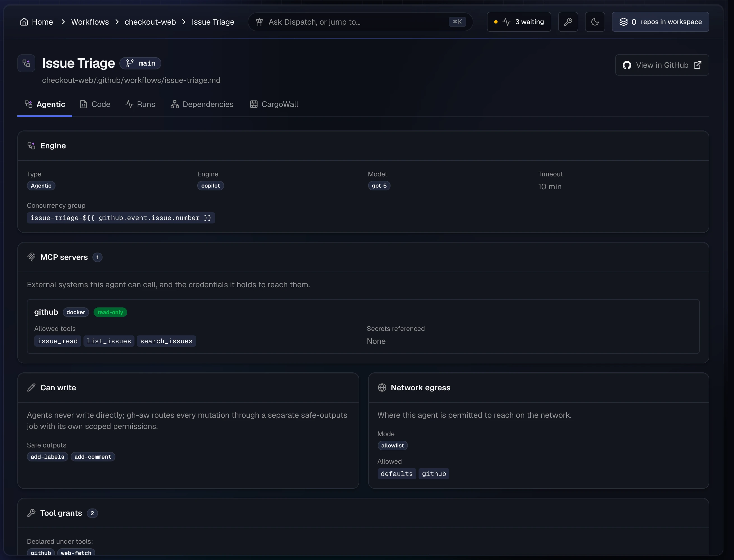Click the search_issues tool chip
The width and height of the screenshot is (734, 560).
[166, 341]
